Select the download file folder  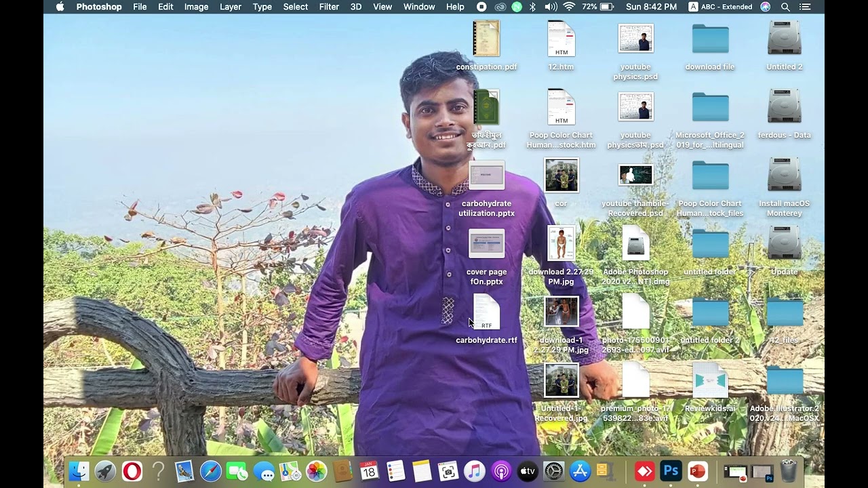click(710, 46)
